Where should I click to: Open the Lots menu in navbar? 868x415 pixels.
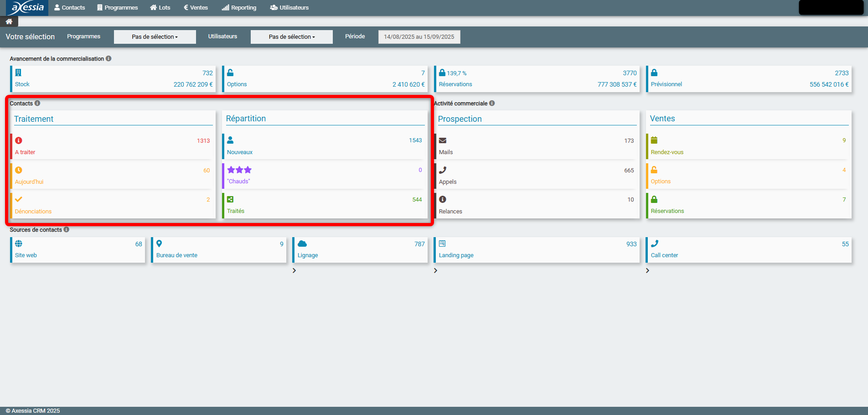(x=160, y=8)
